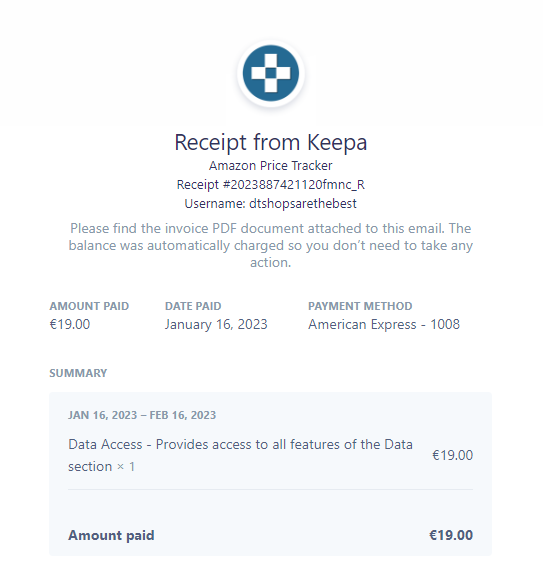Select the Receipt from Keepa heading

click(x=271, y=143)
